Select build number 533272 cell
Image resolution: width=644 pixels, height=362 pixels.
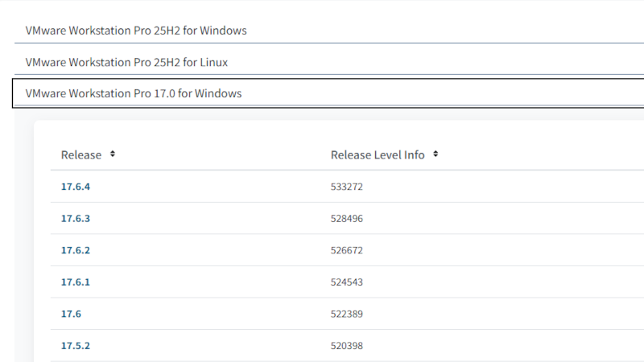tap(347, 187)
